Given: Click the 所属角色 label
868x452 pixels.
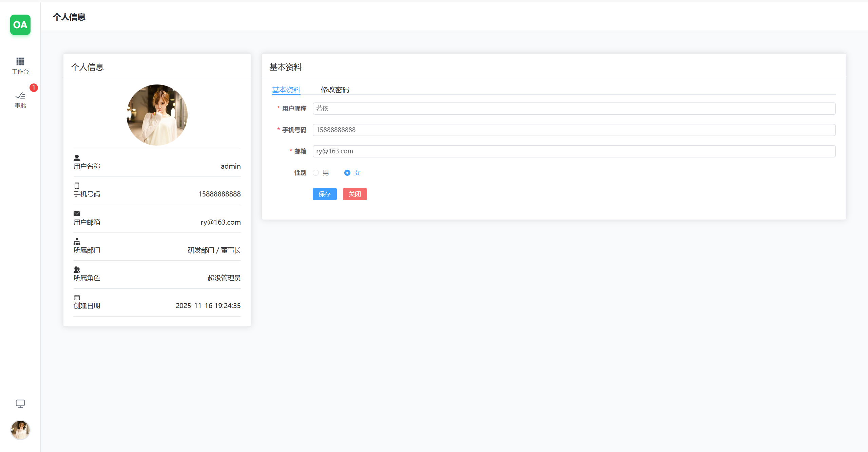Looking at the screenshot, I should pyautogui.click(x=87, y=278).
